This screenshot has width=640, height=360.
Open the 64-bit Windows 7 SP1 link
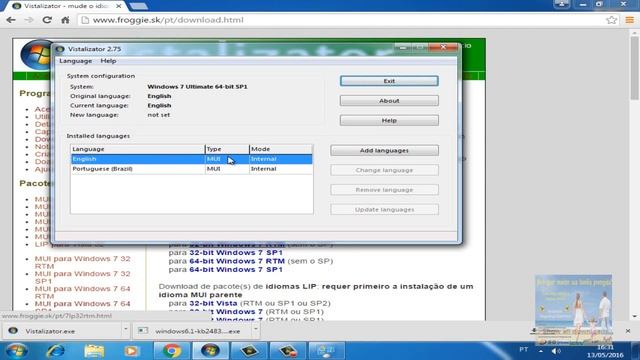pyautogui.click(x=236, y=269)
